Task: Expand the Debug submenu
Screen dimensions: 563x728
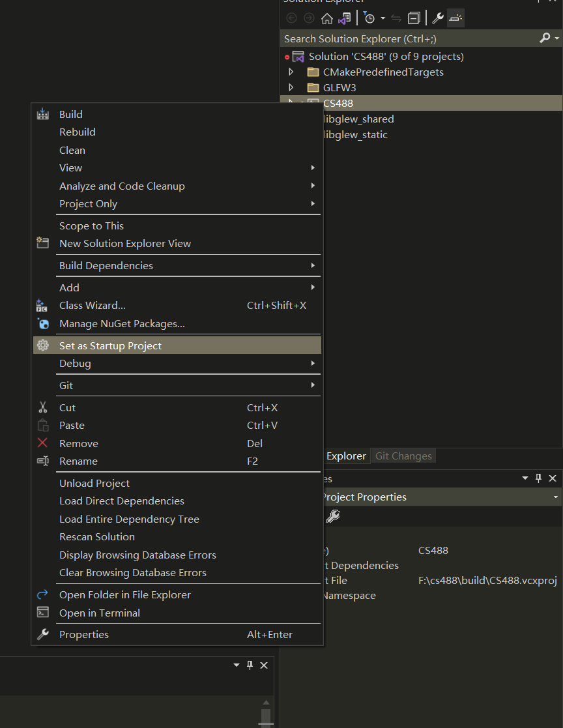Action: coord(177,363)
